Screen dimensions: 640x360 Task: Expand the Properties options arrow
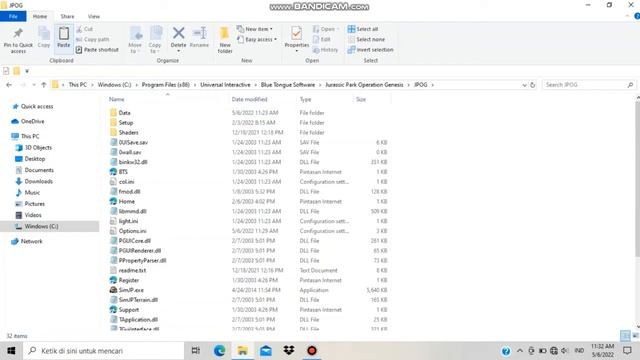tap(297, 51)
